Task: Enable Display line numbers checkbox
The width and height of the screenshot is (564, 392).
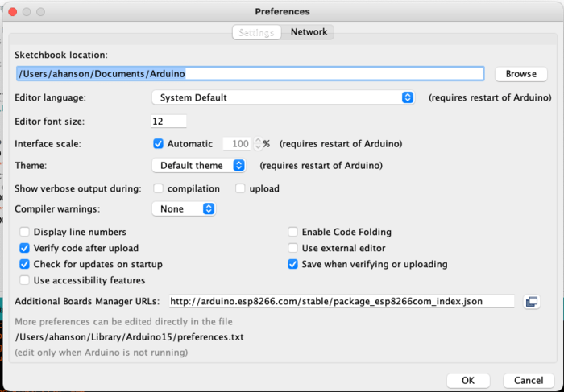Action: click(25, 232)
